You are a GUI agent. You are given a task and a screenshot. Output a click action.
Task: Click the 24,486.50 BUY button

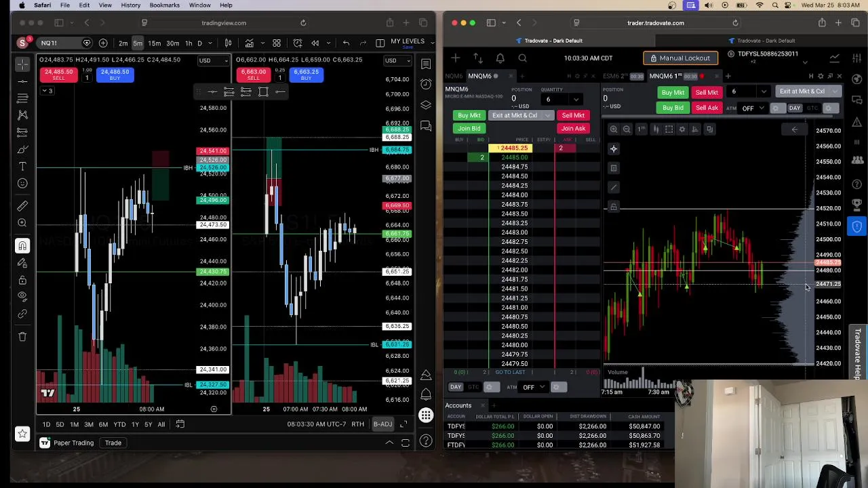[114, 75]
